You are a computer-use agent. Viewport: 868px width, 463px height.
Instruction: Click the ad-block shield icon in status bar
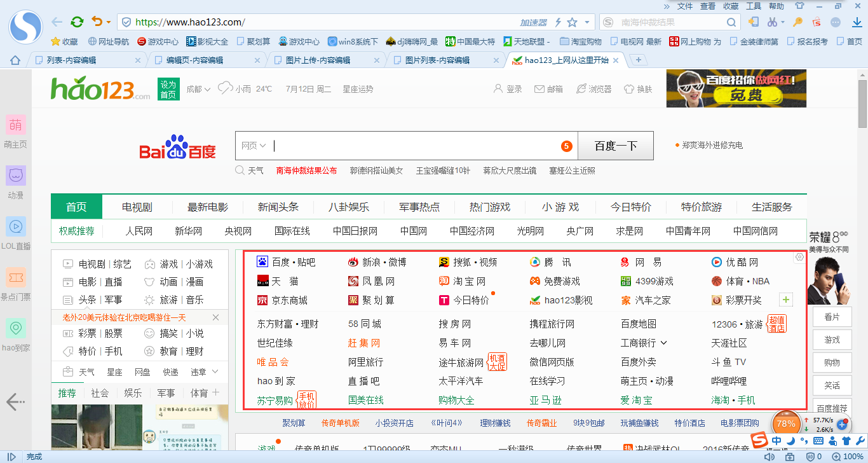pyautogui.click(x=810, y=457)
